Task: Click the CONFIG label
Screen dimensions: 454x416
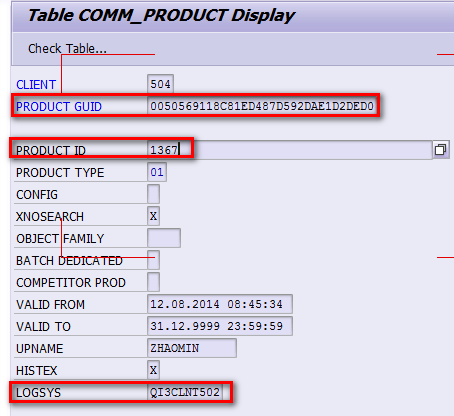Action: (37, 195)
